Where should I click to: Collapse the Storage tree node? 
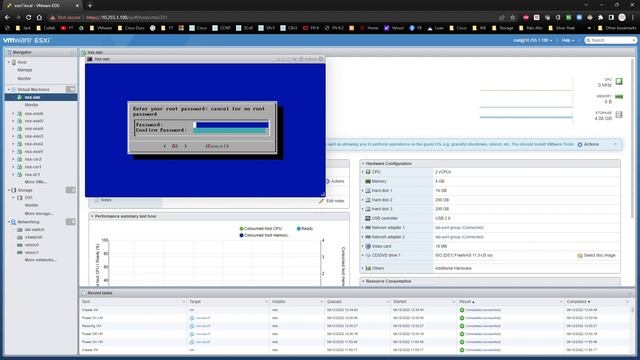[9, 190]
